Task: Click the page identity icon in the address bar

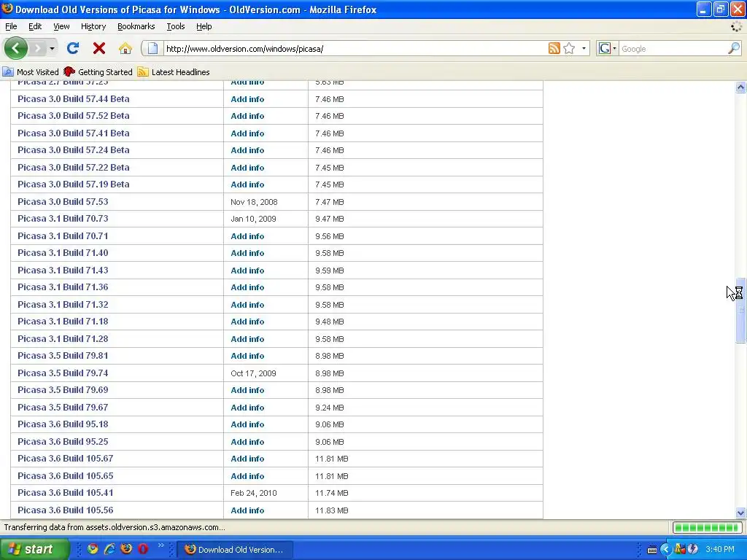Action: (152, 48)
